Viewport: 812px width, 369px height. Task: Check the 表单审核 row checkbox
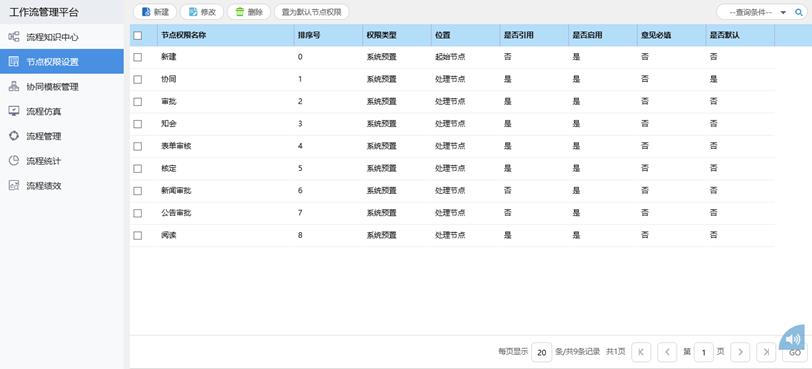click(x=137, y=146)
